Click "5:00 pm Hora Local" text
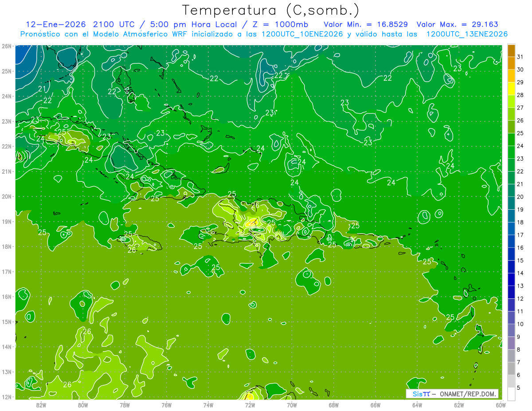 (x=194, y=24)
